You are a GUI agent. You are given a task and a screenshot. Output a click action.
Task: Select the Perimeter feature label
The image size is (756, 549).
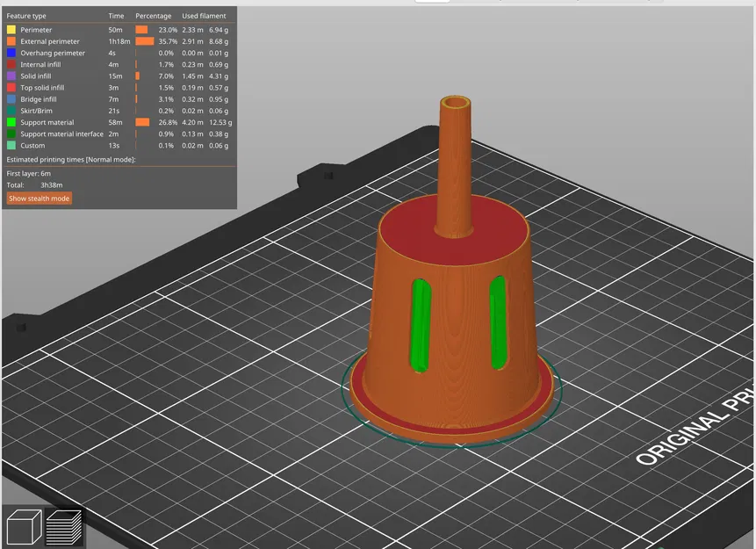coord(36,30)
